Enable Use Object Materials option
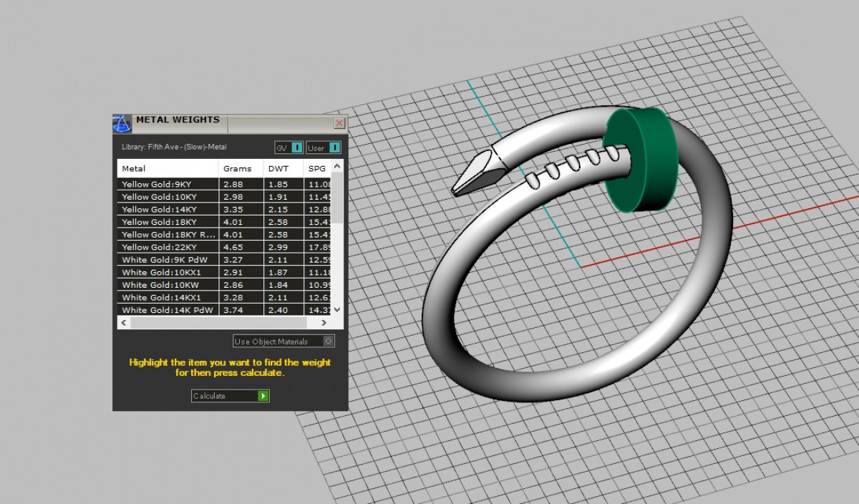Screen dimensions: 859x504 (x=329, y=341)
